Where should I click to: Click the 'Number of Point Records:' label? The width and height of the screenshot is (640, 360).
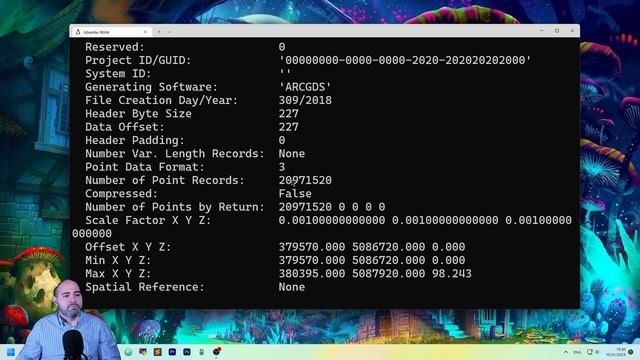coord(164,180)
